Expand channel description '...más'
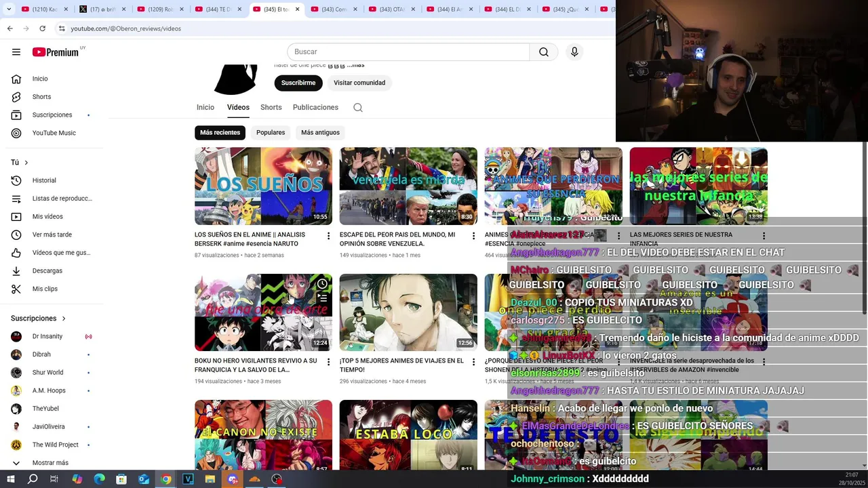Image resolution: width=868 pixels, height=488 pixels. point(355,65)
